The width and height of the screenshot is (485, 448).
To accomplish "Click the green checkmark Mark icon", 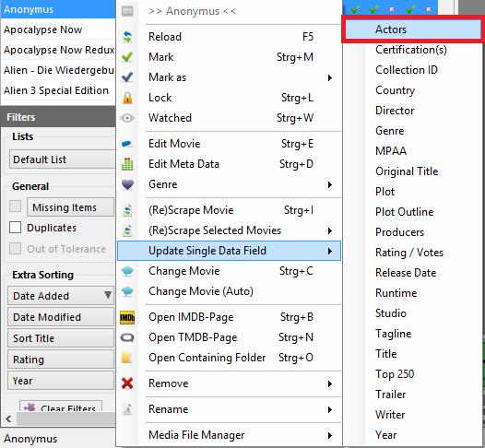I will tap(127, 57).
